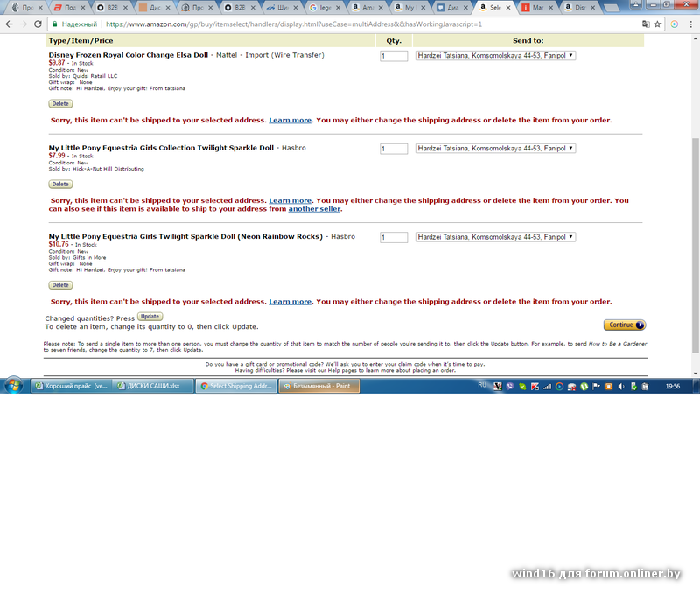The height and width of the screenshot is (594, 700).
Task: Click the yellow Continue button
Action: [625, 325]
